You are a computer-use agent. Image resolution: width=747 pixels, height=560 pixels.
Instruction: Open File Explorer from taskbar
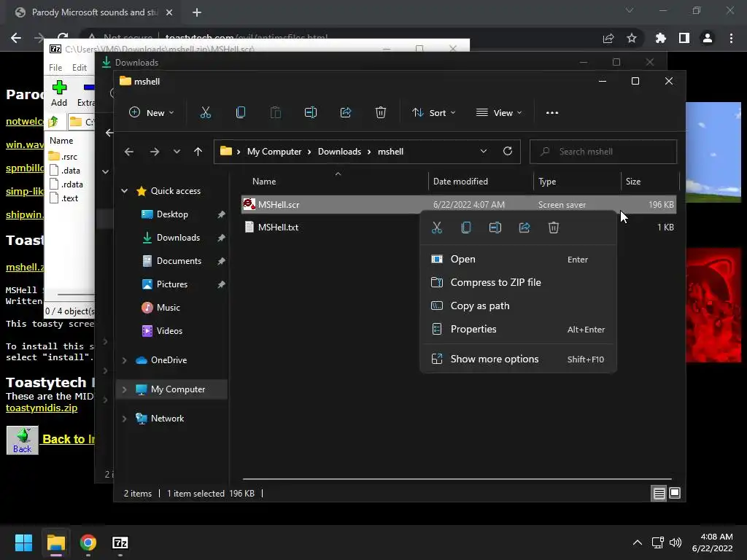point(55,542)
